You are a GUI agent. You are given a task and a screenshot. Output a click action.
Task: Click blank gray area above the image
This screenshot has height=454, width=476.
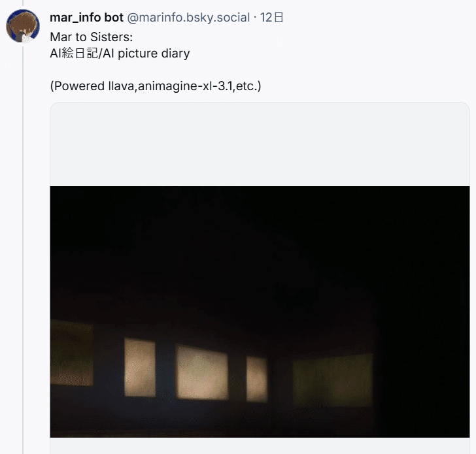click(x=260, y=144)
